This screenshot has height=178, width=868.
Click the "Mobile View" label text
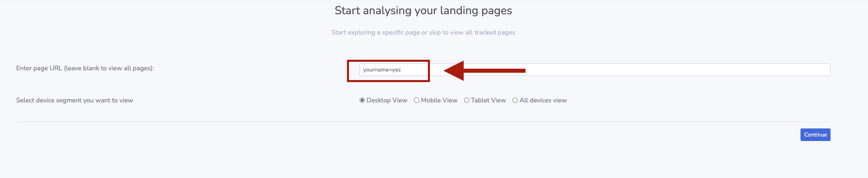click(439, 100)
